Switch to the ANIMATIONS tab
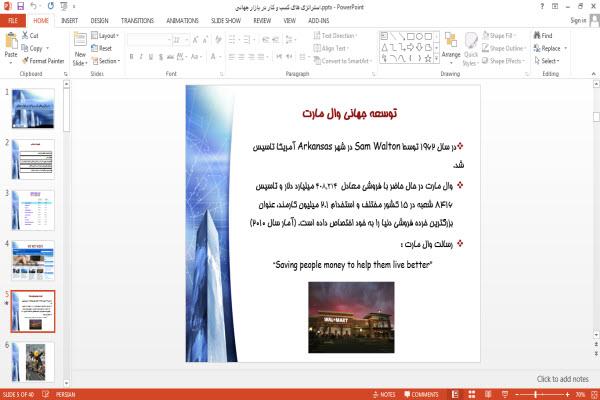This screenshot has height=400, width=600. coord(183,21)
